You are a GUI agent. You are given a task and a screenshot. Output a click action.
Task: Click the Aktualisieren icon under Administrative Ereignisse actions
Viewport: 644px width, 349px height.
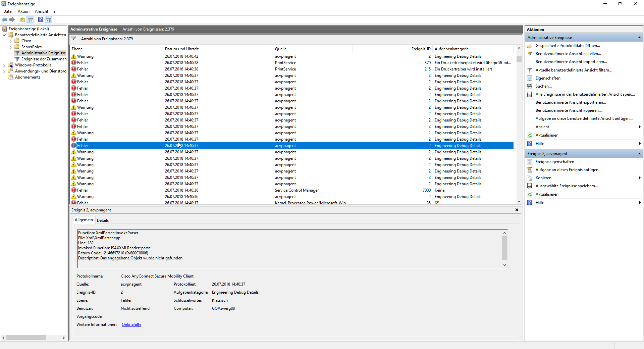[x=530, y=135]
